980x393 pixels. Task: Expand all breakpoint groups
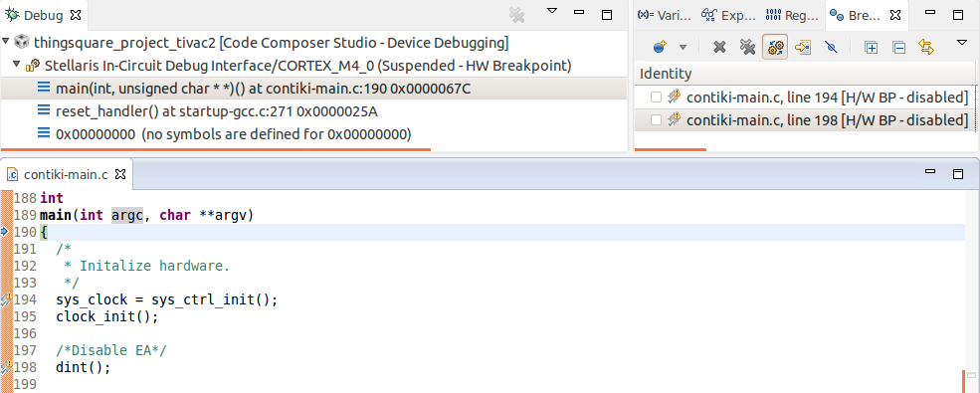coord(871,47)
